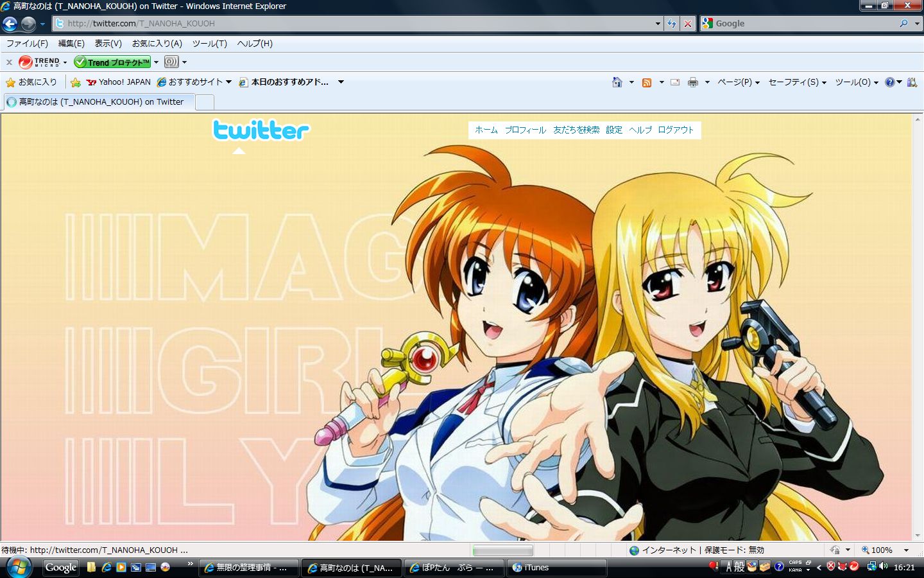Switch to ぽPたん ぷら taskbar window
This screenshot has height=578, width=924.
[x=454, y=568]
